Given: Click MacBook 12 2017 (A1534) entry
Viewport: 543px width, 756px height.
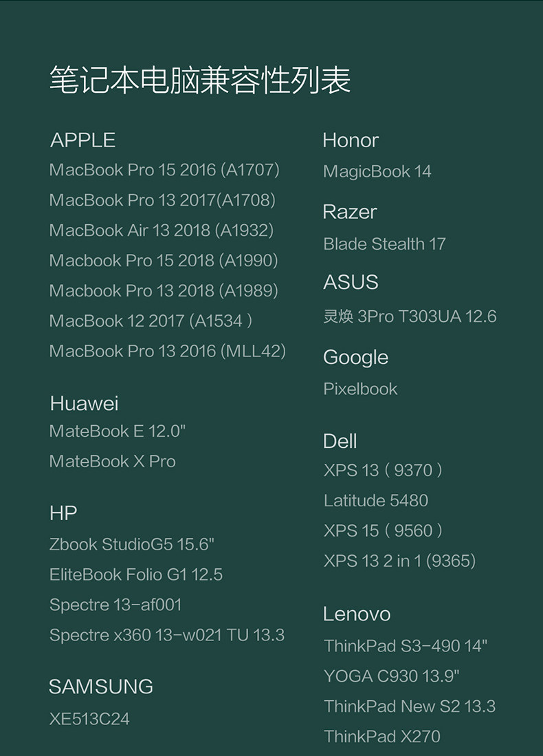Looking at the screenshot, I should point(151,321).
